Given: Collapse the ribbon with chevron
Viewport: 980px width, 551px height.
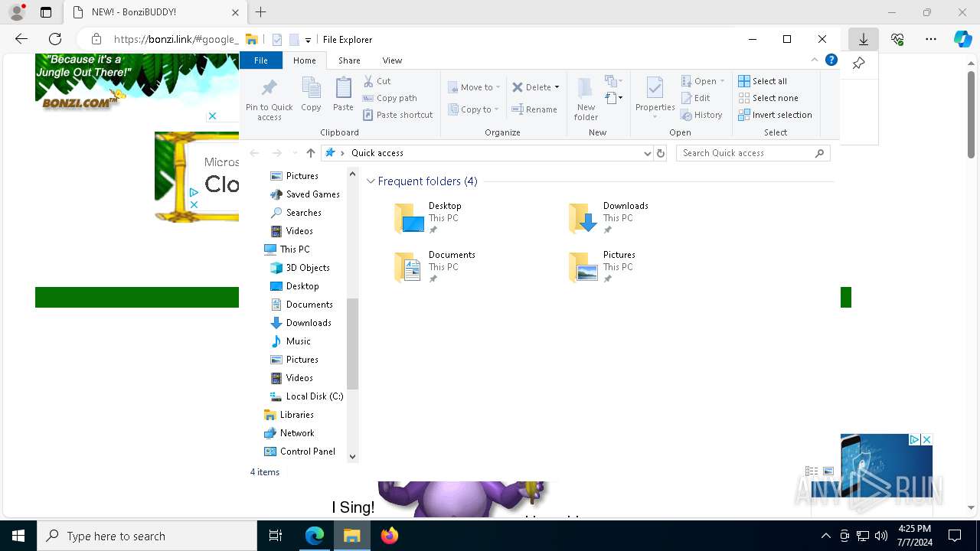Looking at the screenshot, I should tap(815, 60).
